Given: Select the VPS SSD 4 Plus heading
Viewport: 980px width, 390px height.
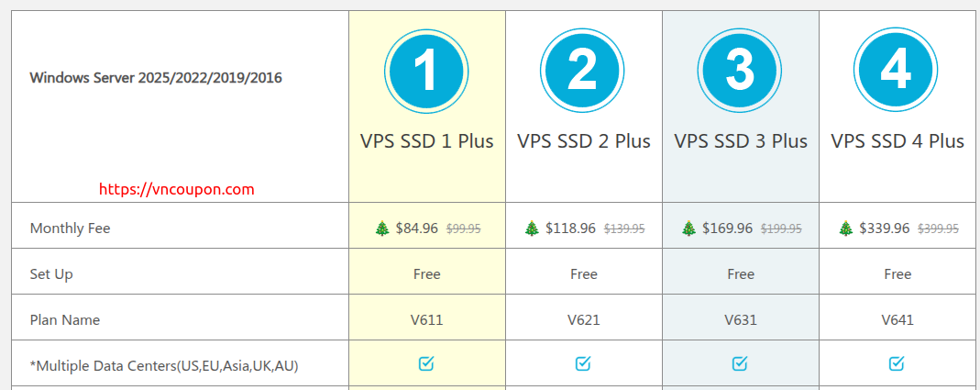Looking at the screenshot, I should (897, 141).
